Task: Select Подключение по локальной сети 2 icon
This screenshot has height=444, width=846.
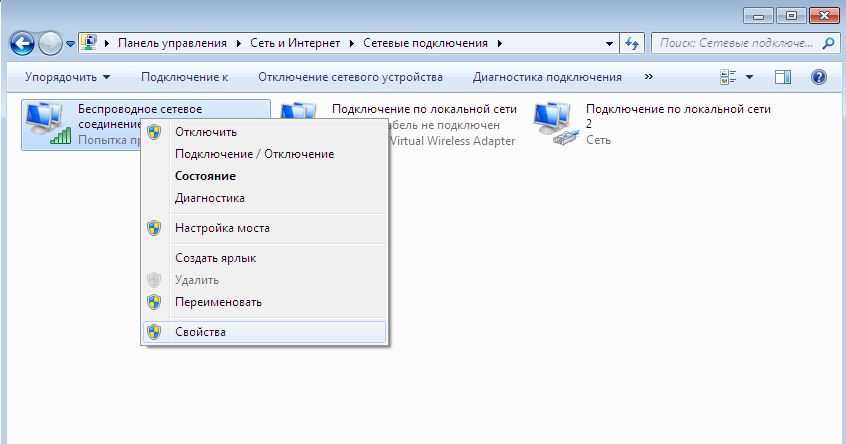Action: click(556, 124)
